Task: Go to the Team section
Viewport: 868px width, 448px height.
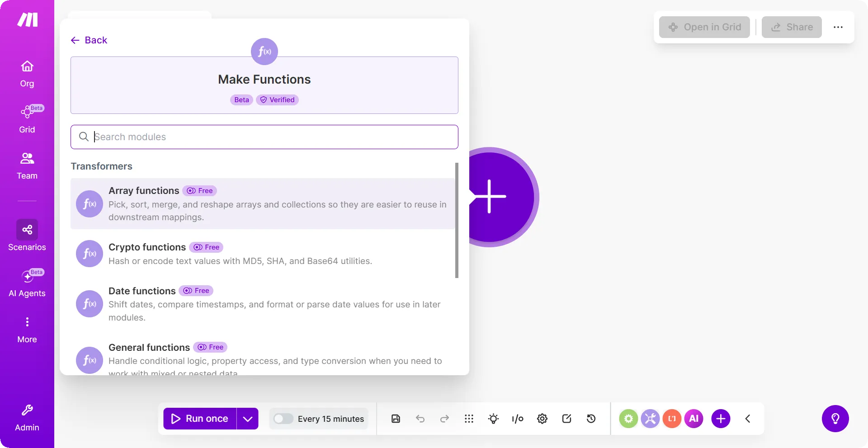Action: (x=27, y=166)
